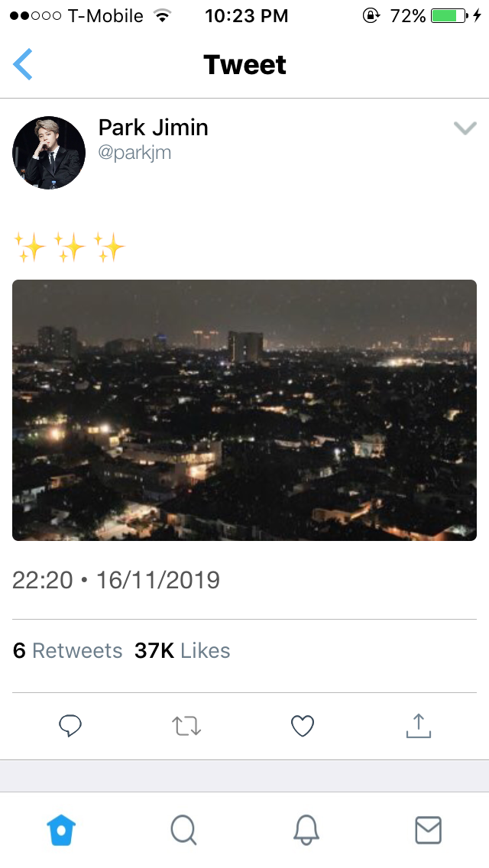Image resolution: width=489 pixels, height=868 pixels.
Task: Tap the Park Jimin display name
Action: pos(153,128)
